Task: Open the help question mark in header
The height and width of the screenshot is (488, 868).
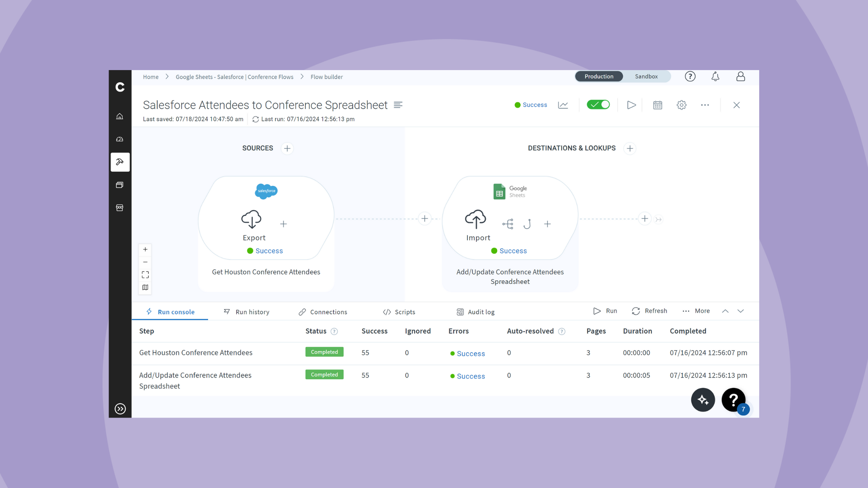Action: 690,77
